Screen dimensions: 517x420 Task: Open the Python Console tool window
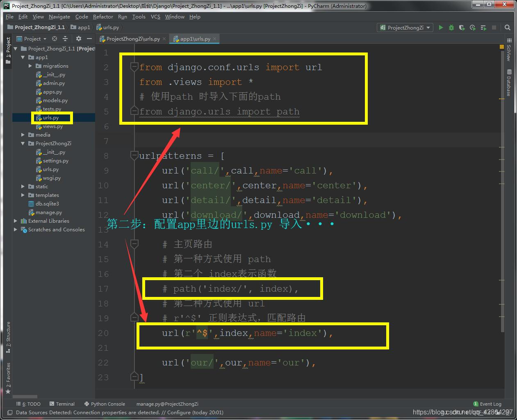(105, 404)
